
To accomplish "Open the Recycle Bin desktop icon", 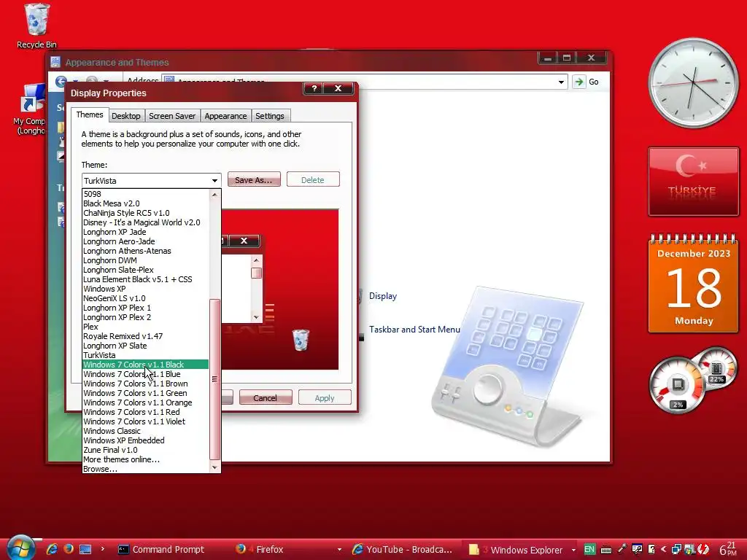I will pyautogui.click(x=36, y=26).
